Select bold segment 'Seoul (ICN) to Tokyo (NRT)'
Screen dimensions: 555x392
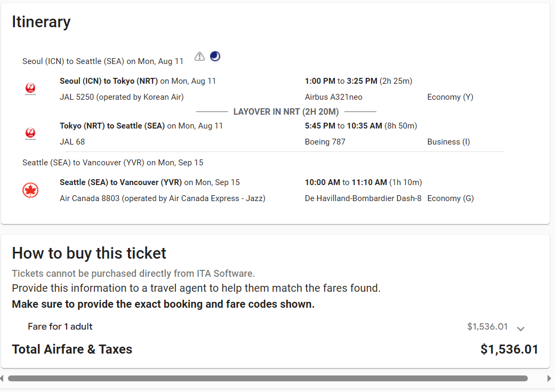coord(109,81)
